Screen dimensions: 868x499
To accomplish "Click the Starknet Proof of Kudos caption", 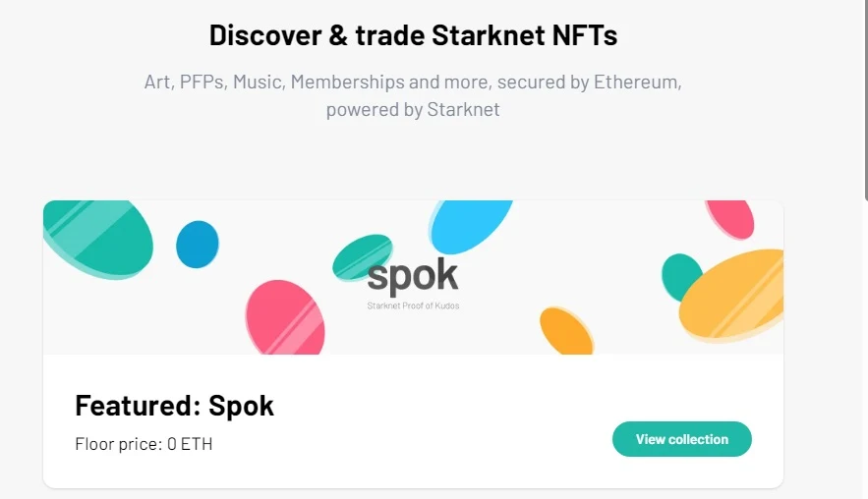I will [x=413, y=305].
